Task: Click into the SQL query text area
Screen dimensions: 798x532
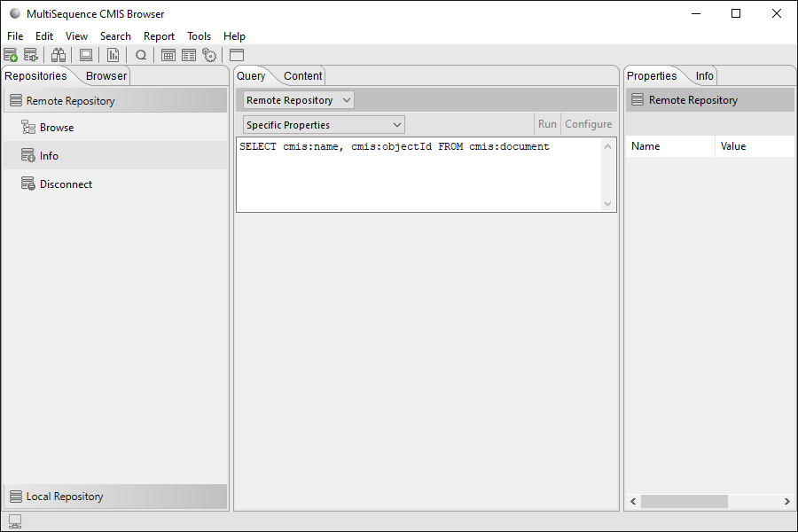Action: point(419,175)
